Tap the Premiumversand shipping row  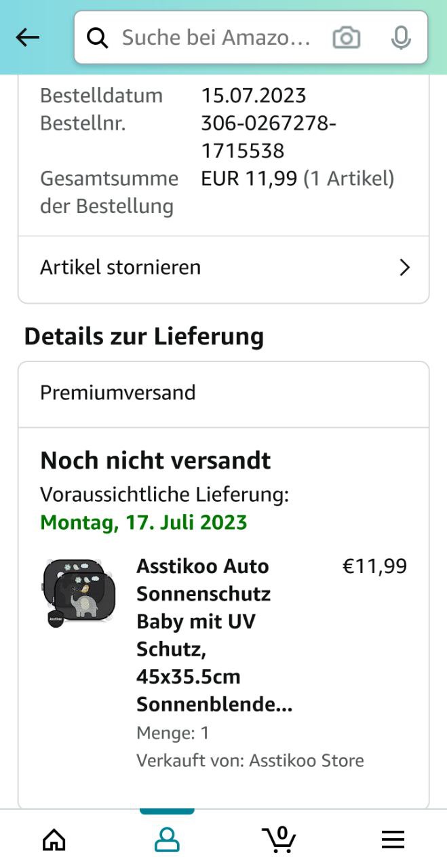click(223, 393)
